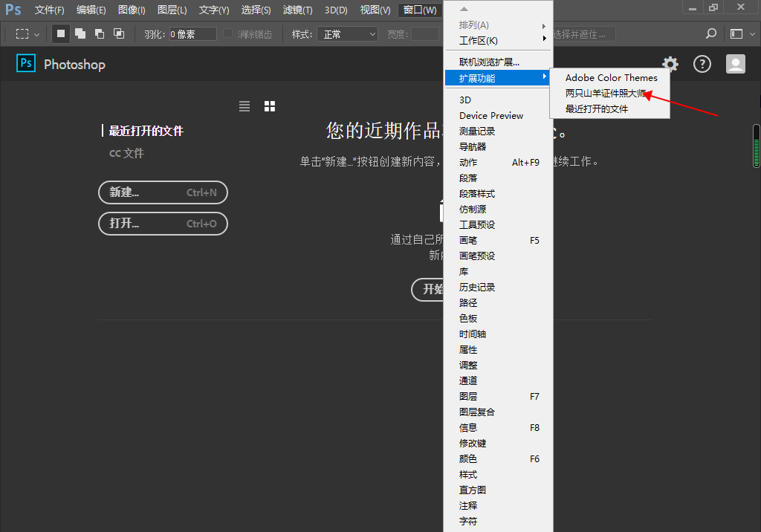Switch recent files to list view
761x532 pixels.
pos(245,106)
